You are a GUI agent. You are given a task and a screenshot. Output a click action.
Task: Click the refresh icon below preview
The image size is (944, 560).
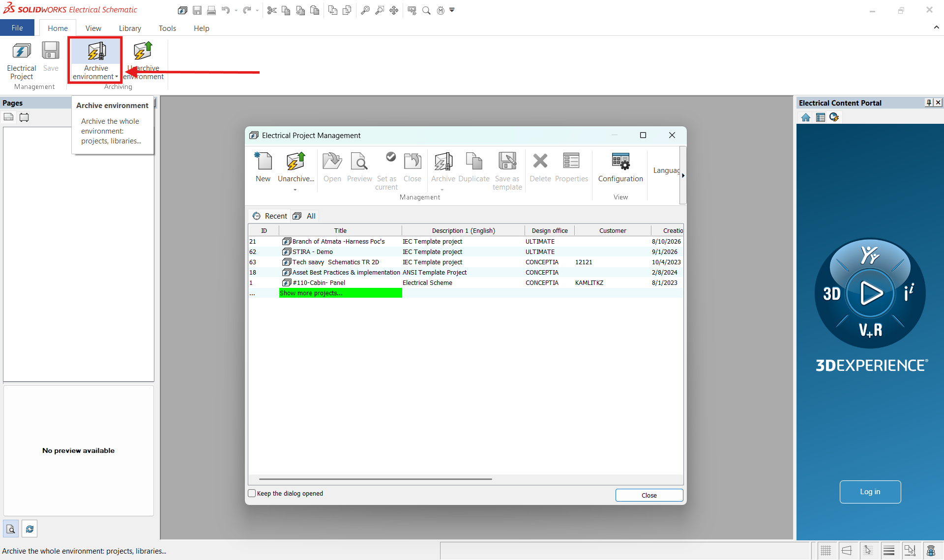(x=29, y=529)
